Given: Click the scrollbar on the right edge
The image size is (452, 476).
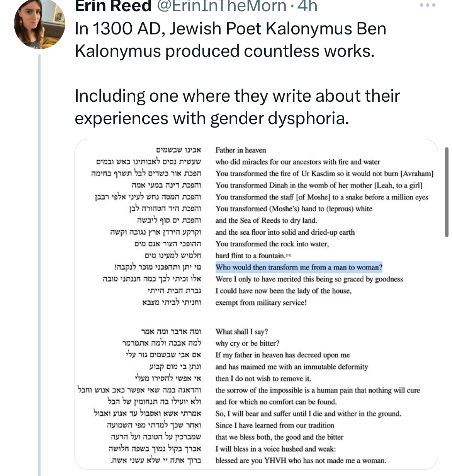Looking at the screenshot, I should point(447,191).
